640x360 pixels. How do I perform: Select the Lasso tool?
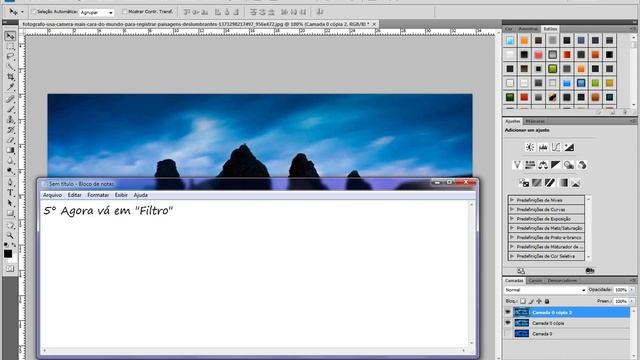click(x=10, y=57)
